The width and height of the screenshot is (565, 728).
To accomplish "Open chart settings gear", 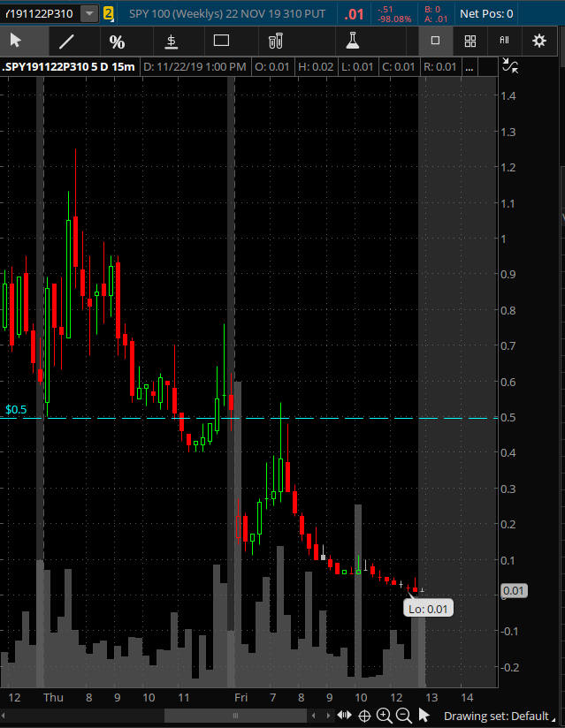I will coord(539,41).
